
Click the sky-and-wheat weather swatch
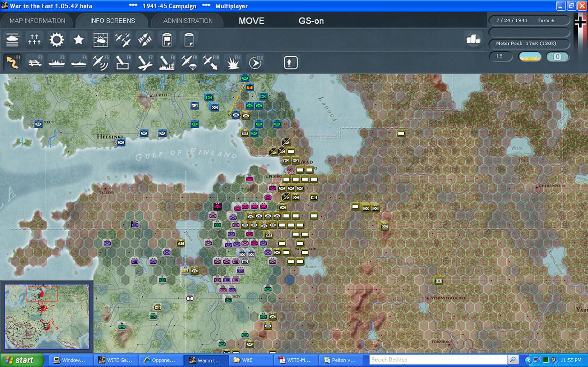point(530,57)
